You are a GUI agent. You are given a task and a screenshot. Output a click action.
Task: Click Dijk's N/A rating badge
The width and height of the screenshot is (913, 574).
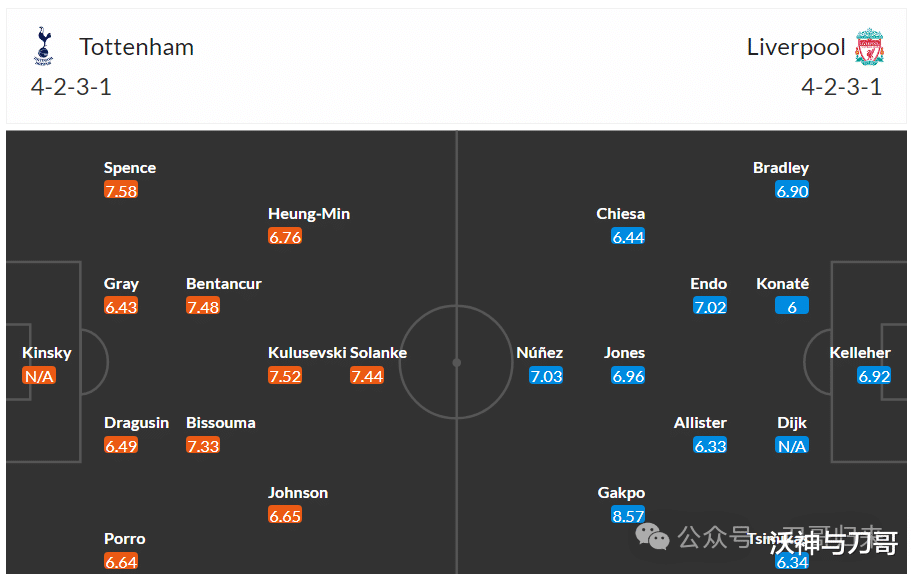792,446
